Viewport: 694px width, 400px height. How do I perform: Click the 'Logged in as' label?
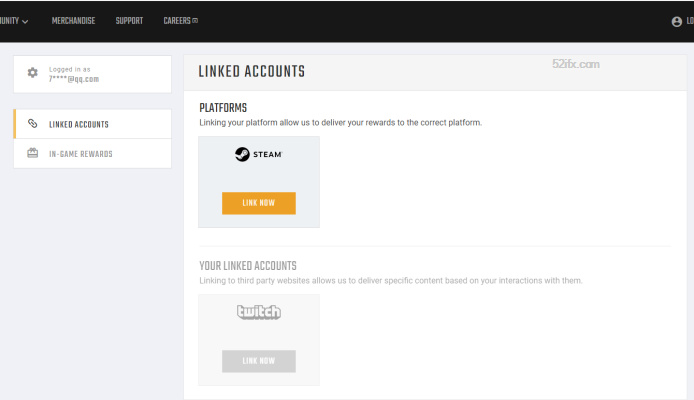point(69,69)
